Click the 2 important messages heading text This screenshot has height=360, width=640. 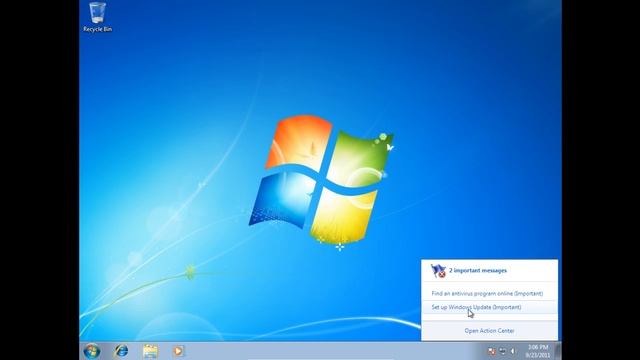(478, 271)
